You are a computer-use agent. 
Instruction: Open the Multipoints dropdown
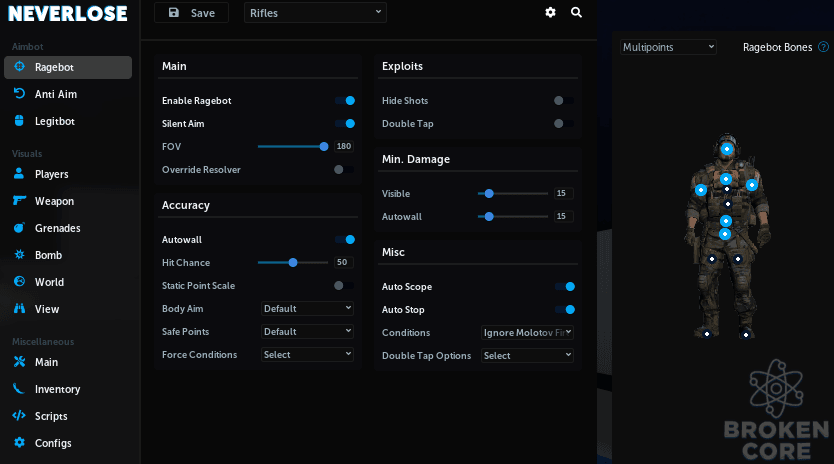tap(668, 47)
